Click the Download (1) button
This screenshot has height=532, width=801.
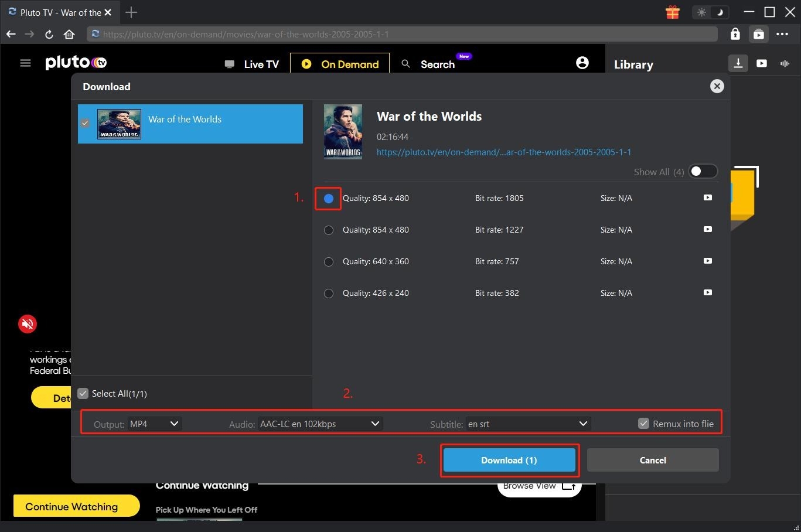pos(509,460)
